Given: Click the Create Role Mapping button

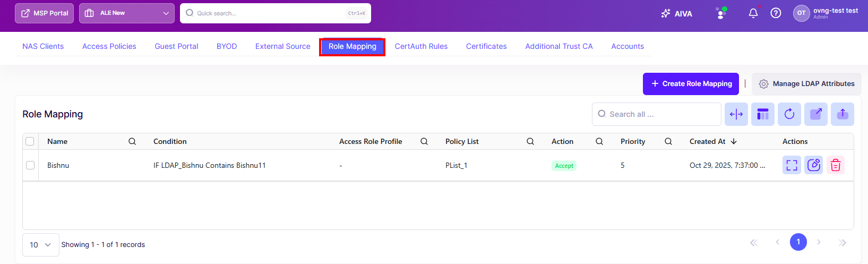Looking at the screenshot, I should pyautogui.click(x=691, y=84).
